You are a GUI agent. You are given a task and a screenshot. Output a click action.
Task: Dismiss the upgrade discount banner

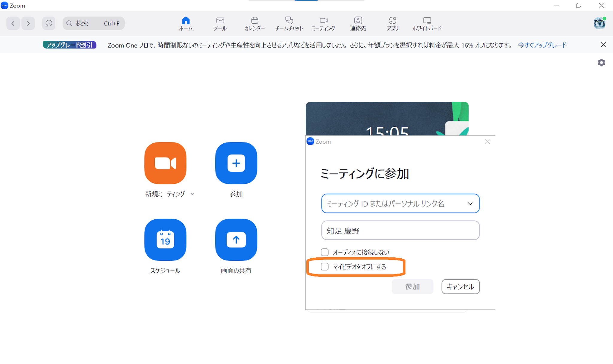(x=603, y=45)
